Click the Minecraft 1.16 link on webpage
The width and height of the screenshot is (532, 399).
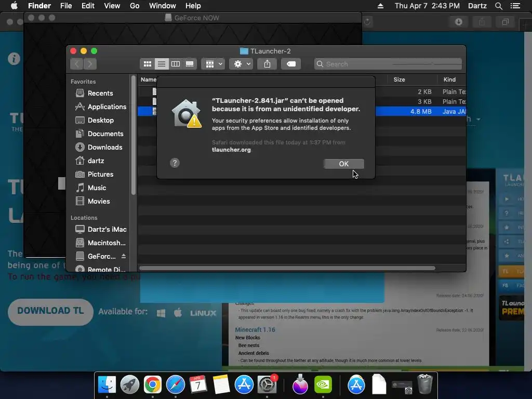point(255,329)
